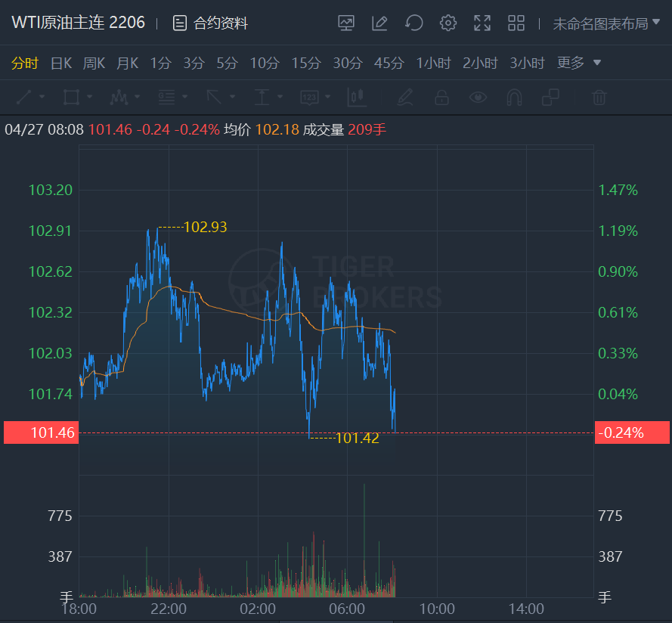Expand the line tool dropdown arrow

pos(42,97)
